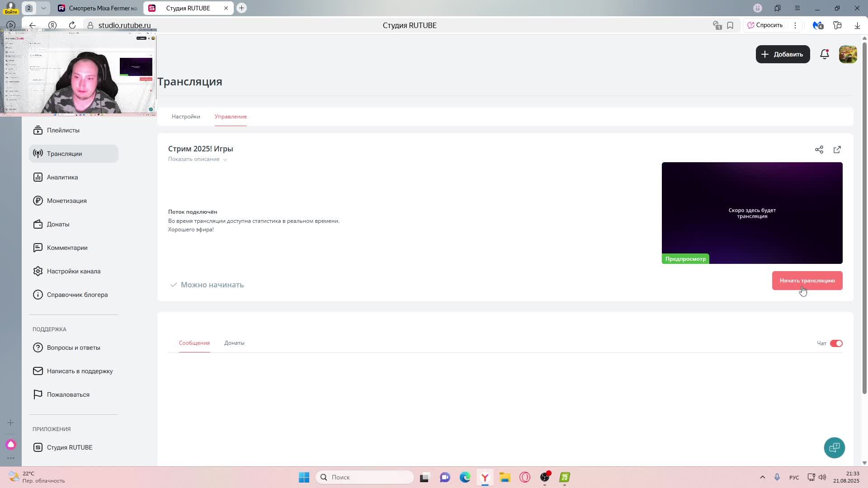Switch to the Настройки tab
The height and width of the screenshot is (488, 868).
click(x=186, y=117)
